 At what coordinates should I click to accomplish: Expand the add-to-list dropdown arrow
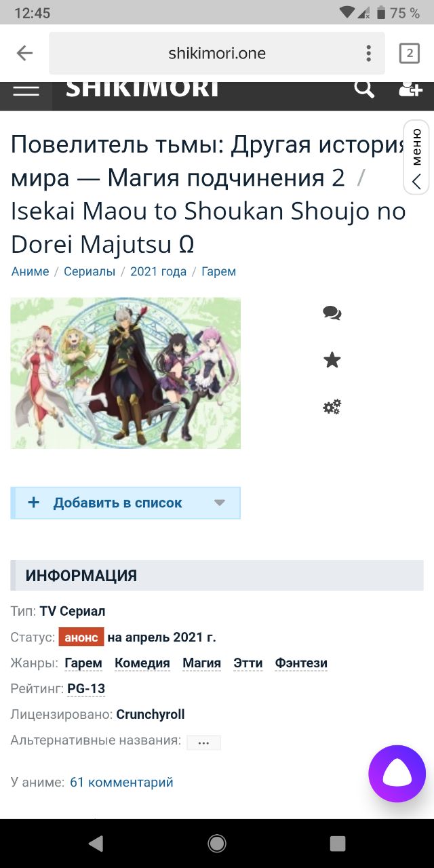(x=219, y=503)
